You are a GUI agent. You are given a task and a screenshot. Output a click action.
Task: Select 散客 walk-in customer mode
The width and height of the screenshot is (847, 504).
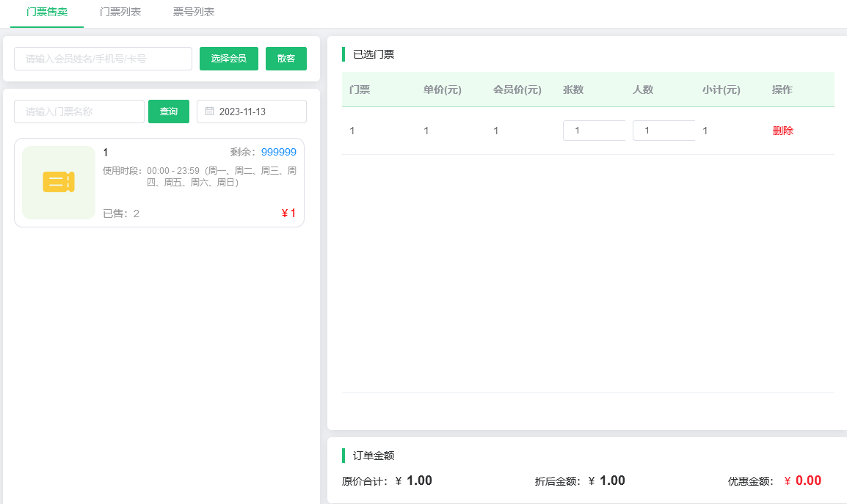[x=286, y=58]
